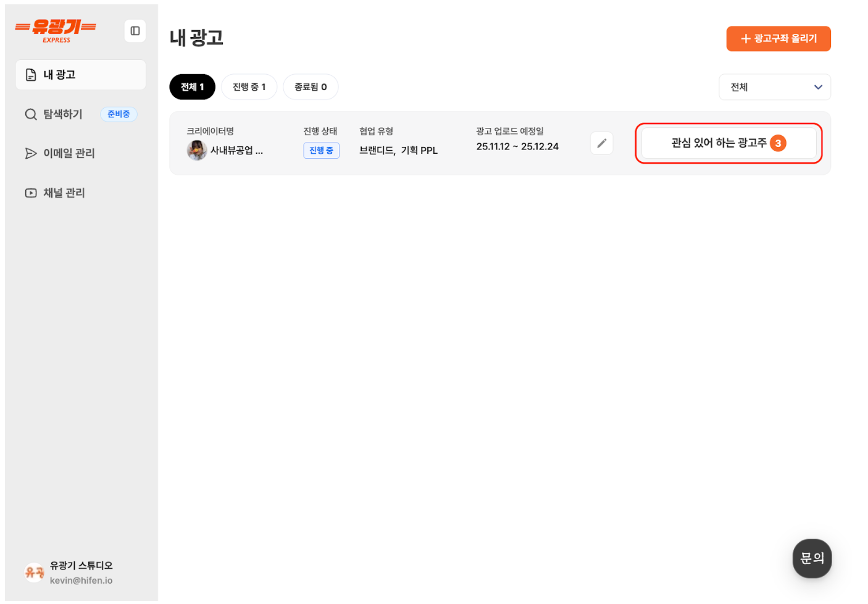Expand the 전체 filter dropdown

(774, 87)
